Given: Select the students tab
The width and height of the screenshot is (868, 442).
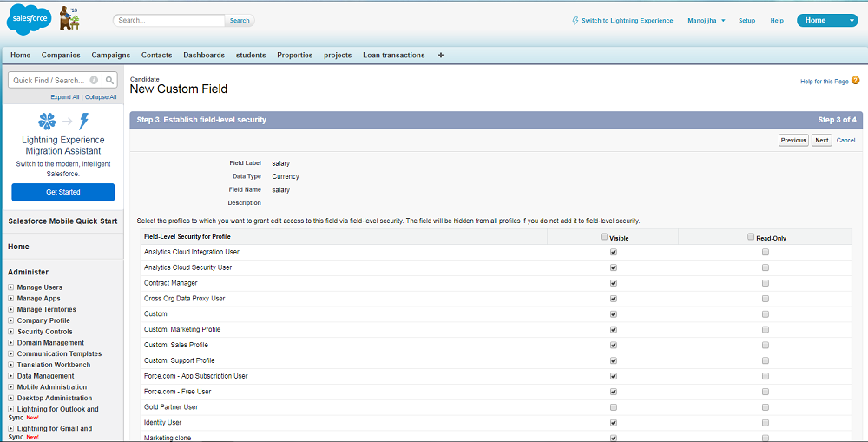Looking at the screenshot, I should (x=251, y=55).
